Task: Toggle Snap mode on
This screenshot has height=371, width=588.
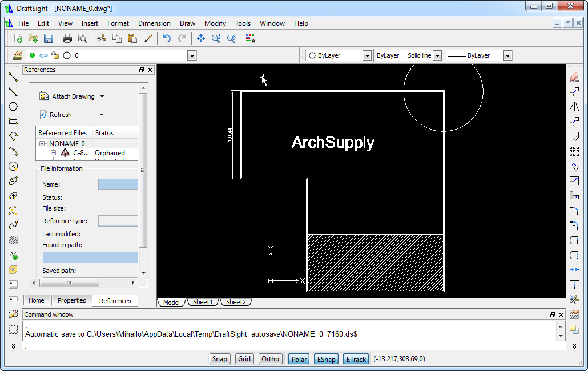Action: [x=219, y=359]
